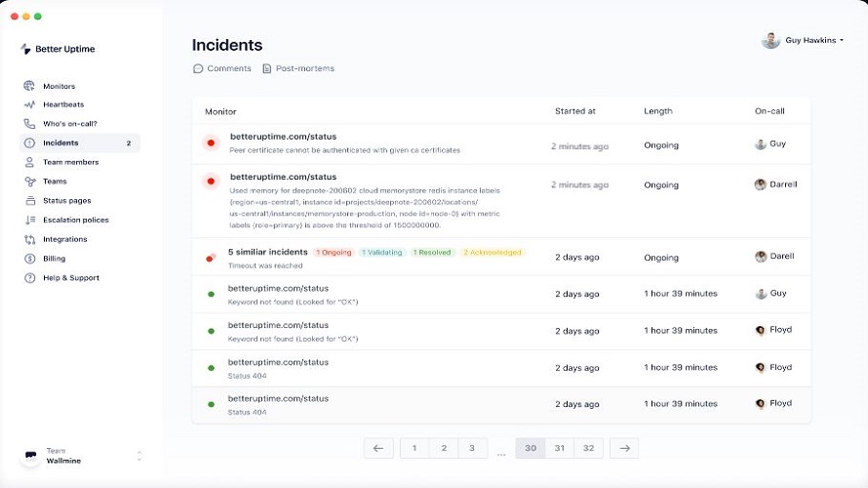Open Help & Support question icon
The image size is (868, 488).
tap(30, 278)
